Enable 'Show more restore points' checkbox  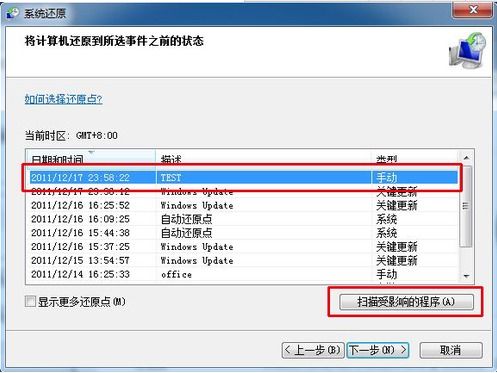click(x=30, y=302)
